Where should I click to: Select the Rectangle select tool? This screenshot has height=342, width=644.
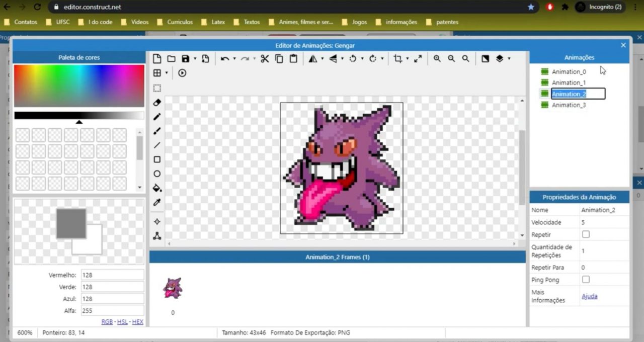(157, 88)
